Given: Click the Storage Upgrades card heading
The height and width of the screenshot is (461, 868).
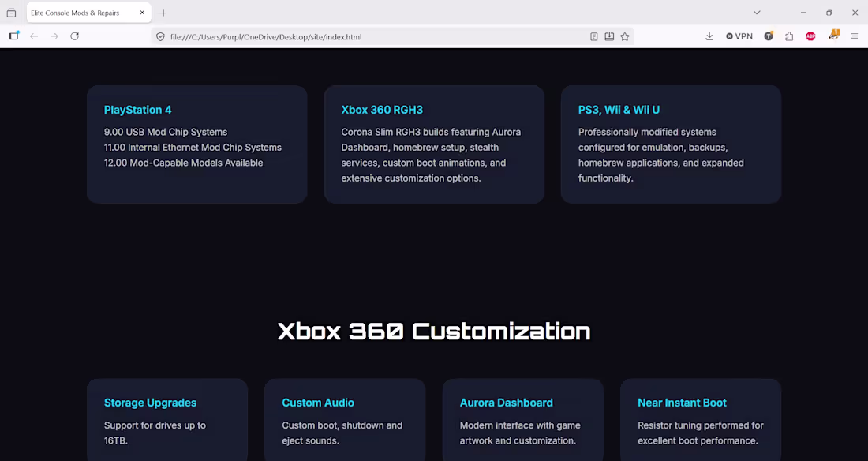Looking at the screenshot, I should click(150, 403).
